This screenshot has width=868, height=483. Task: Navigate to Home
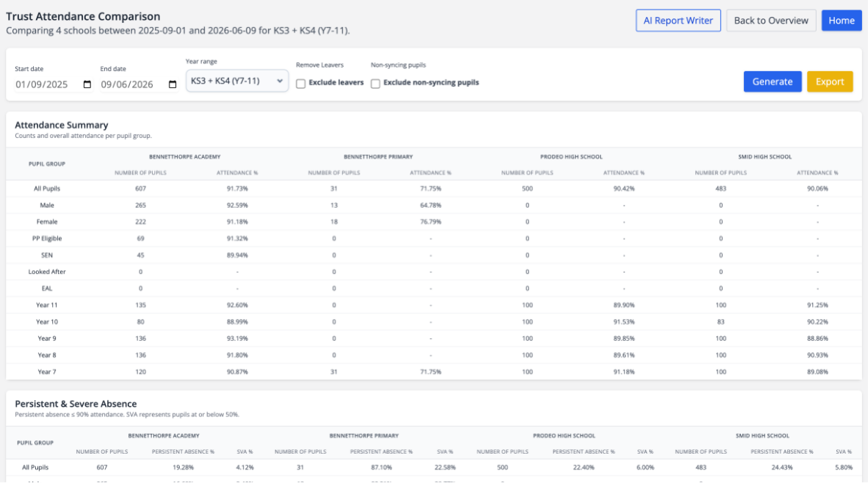[842, 21]
